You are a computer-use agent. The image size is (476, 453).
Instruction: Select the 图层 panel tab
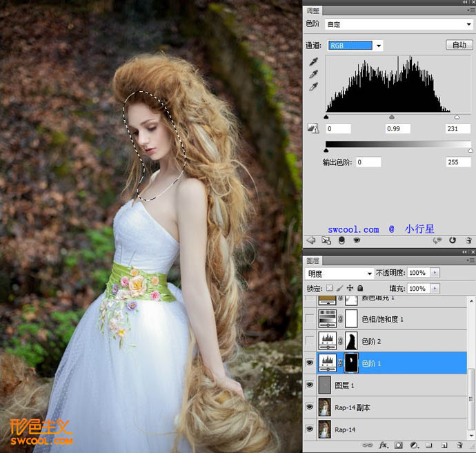[x=313, y=261]
